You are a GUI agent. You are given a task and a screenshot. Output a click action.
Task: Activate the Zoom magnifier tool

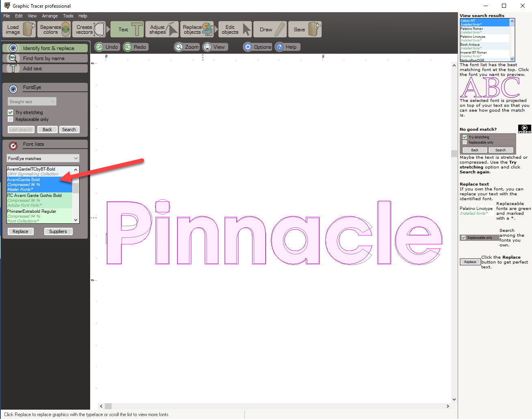187,47
